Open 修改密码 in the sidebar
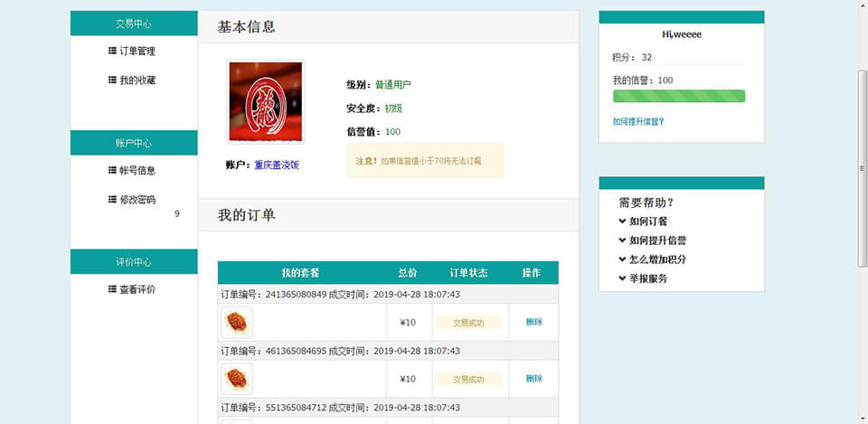Screen dimensions: 868x424 coord(137,200)
